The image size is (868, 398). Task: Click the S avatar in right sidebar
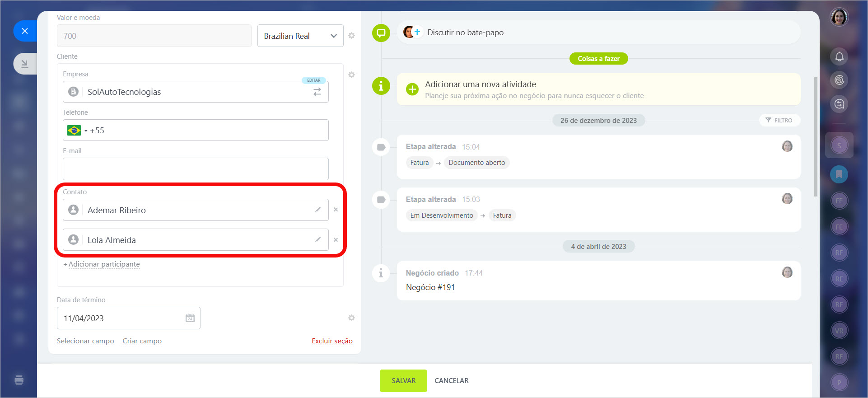[839, 145]
